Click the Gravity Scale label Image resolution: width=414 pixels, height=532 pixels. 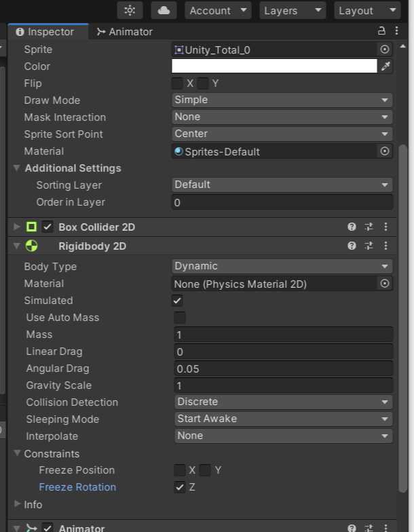tap(59, 385)
